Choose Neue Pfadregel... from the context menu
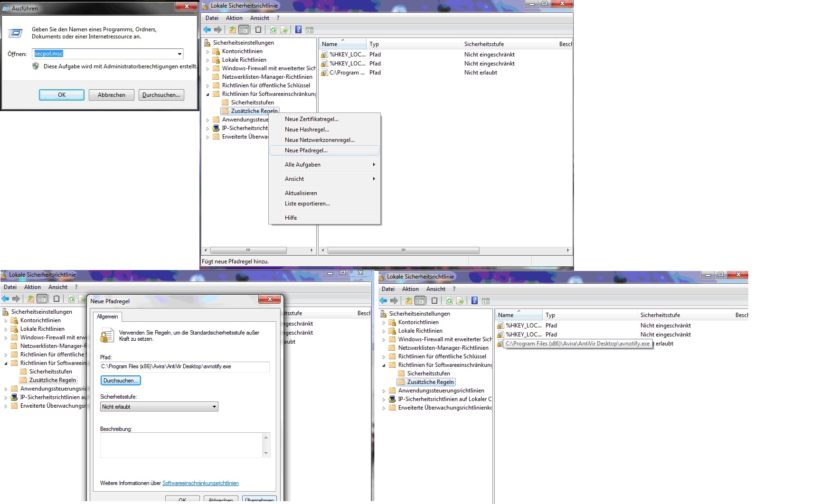This screenshot has width=820, height=504. click(x=324, y=150)
